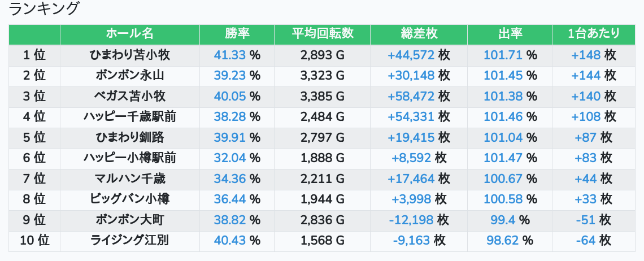Click the 1台あたり column header
The height and width of the screenshot is (261, 644).
click(594, 34)
